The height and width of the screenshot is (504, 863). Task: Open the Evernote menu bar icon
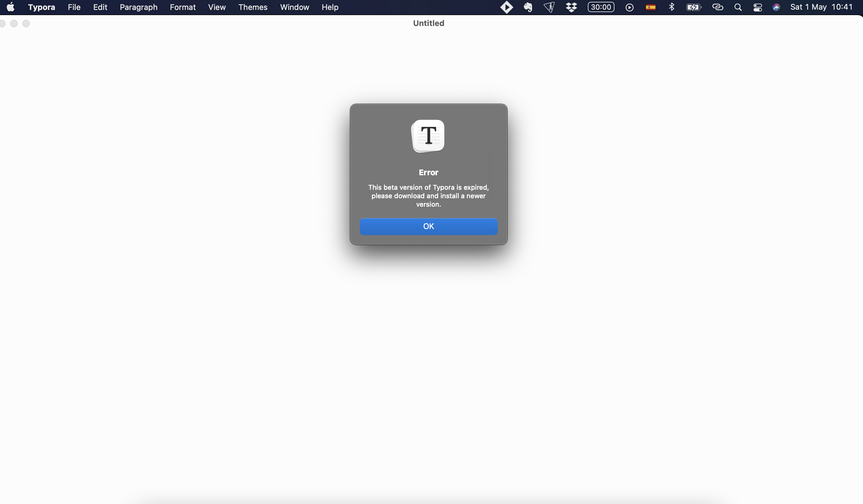(x=528, y=7)
